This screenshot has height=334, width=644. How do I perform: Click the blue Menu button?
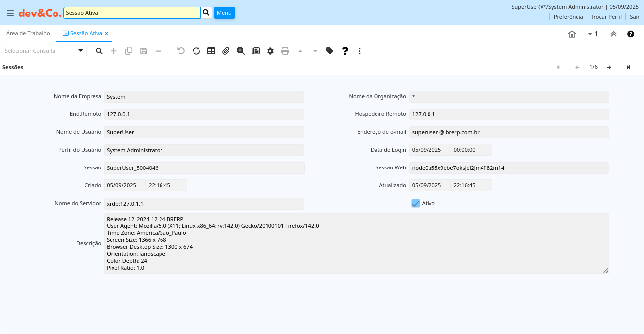(224, 13)
